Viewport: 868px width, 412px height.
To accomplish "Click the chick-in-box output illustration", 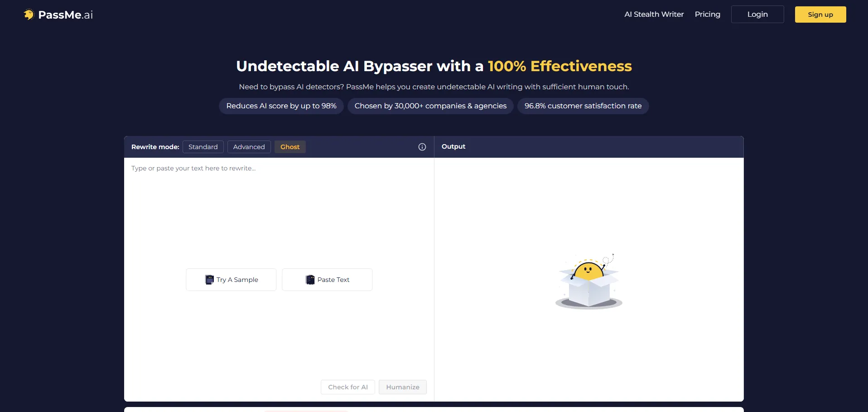I will (588, 282).
